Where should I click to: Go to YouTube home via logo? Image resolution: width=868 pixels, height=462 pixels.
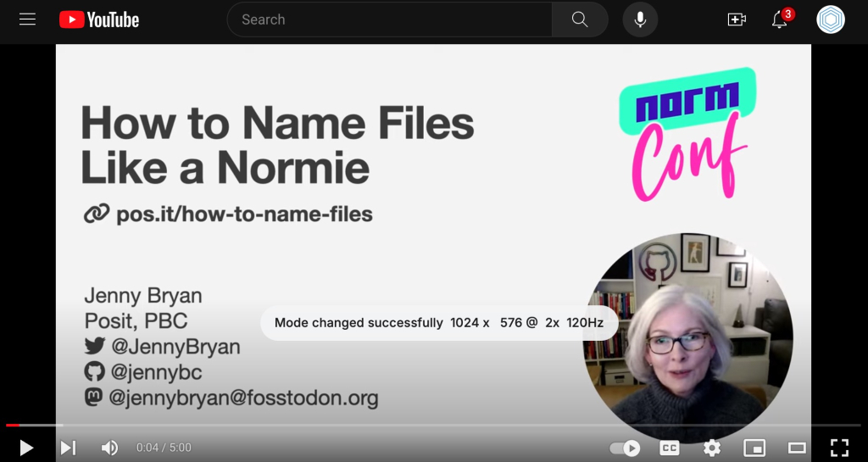[99, 19]
